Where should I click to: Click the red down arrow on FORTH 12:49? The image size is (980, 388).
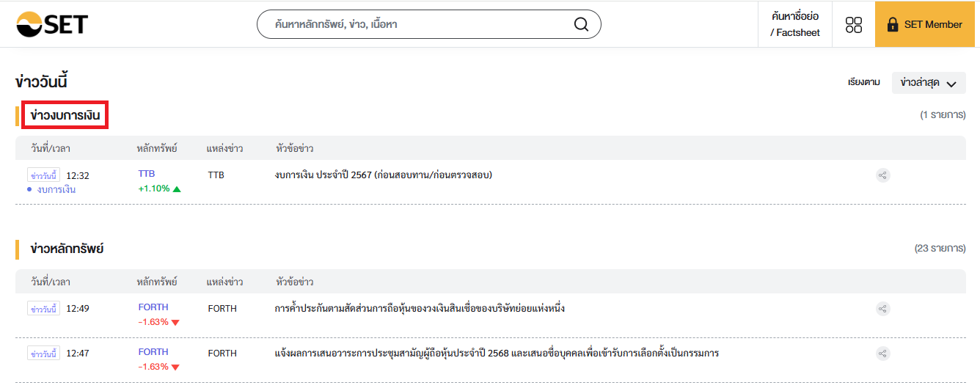tap(175, 323)
